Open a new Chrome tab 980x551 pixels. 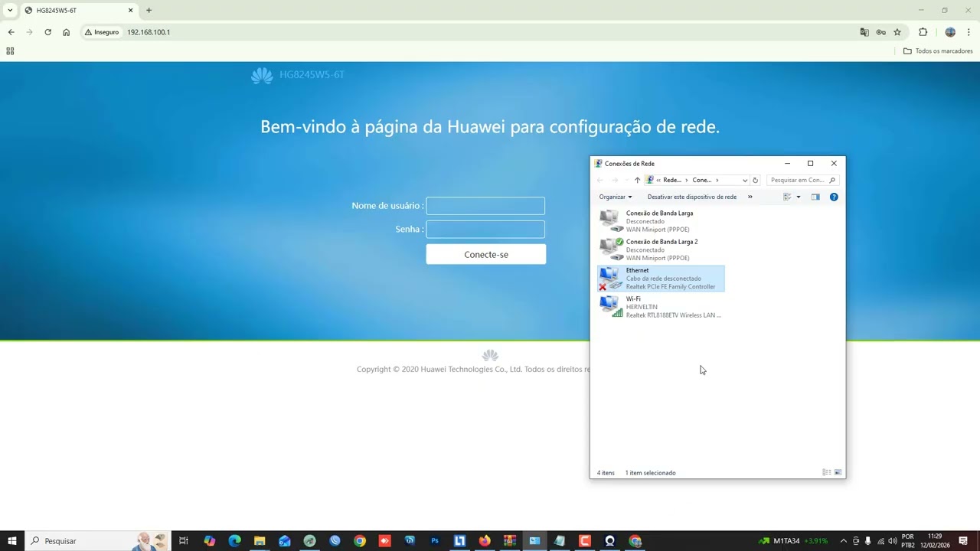149,11
